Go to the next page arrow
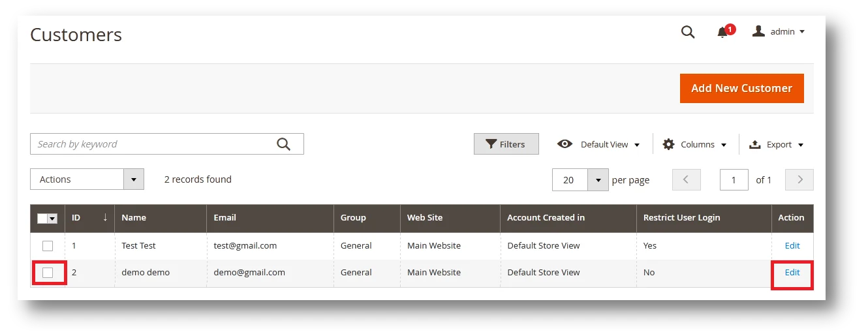 [x=799, y=180]
